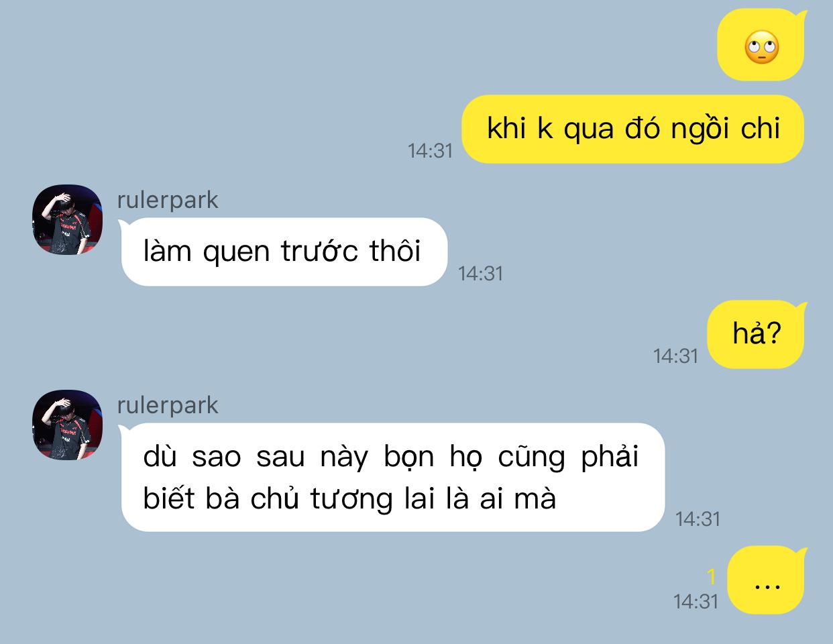
Task: Click the word 'thôi' in the white bubble
Action: 395,251
